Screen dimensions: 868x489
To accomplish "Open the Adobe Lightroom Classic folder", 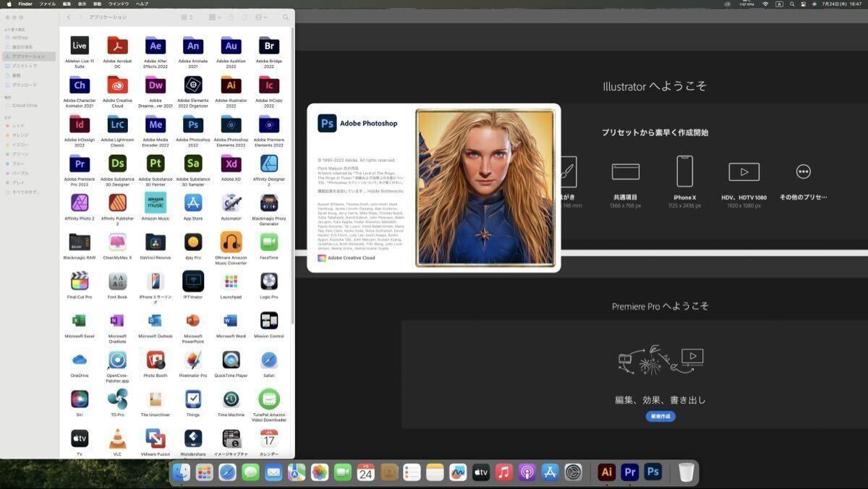I will [x=117, y=124].
